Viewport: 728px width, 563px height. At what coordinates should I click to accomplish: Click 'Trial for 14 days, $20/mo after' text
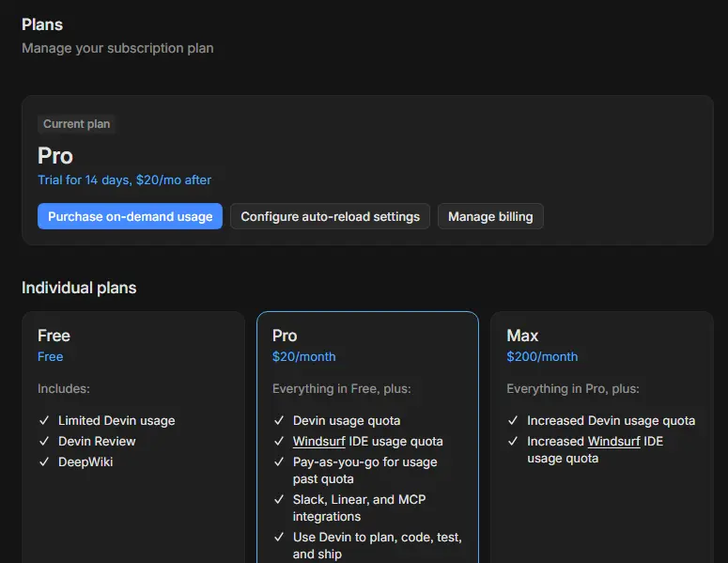tap(124, 180)
